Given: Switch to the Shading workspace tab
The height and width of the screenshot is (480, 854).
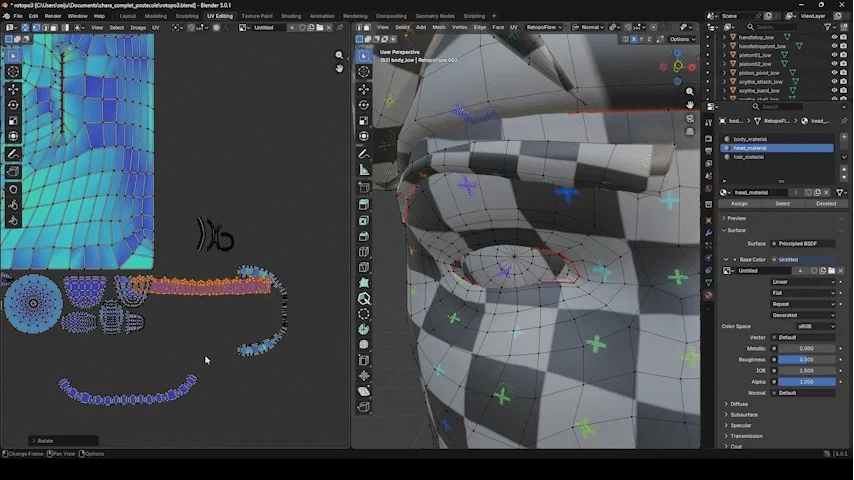Looking at the screenshot, I should (x=290, y=16).
